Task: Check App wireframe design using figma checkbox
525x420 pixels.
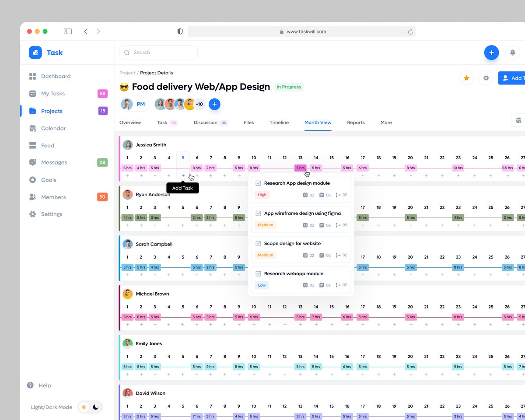Action: pyautogui.click(x=258, y=213)
